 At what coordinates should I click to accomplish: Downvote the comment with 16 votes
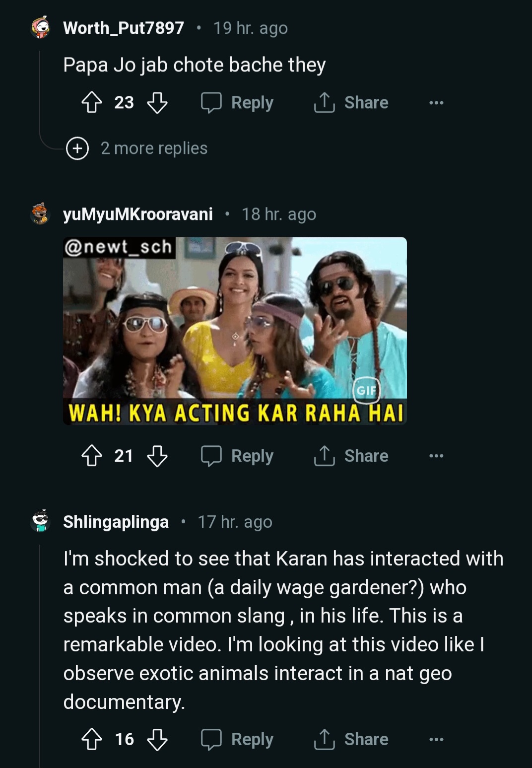click(x=157, y=739)
